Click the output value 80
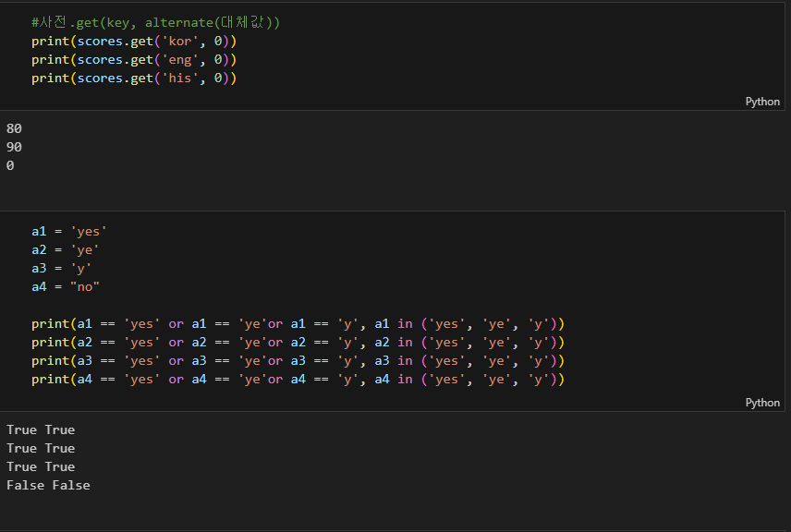Screen dimensions: 791x532 click(x=14, y=128)
